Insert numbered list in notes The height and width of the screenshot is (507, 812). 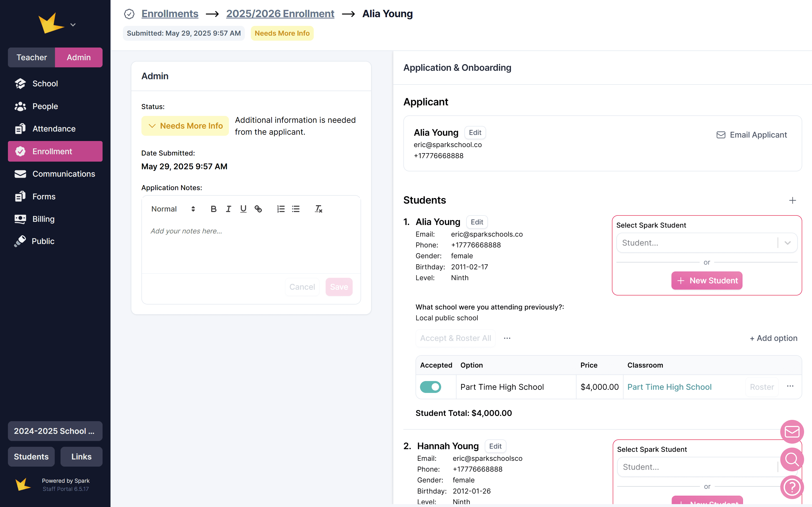[x=281, y=209]
